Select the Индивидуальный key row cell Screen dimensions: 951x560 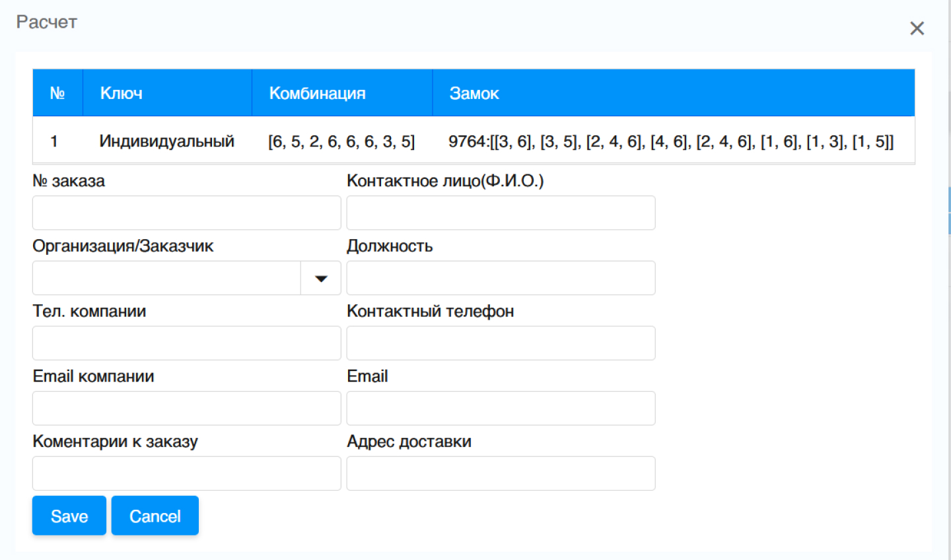point(167,141)
